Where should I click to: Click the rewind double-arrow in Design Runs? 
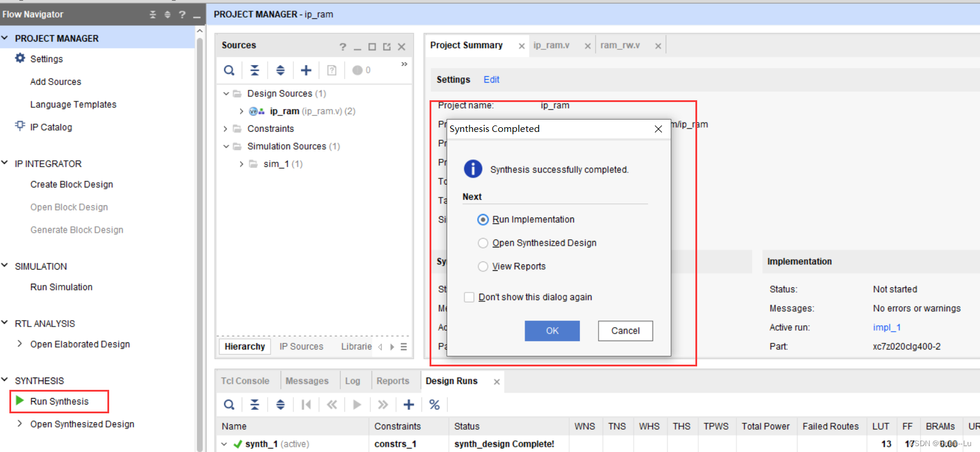[332, 405]
